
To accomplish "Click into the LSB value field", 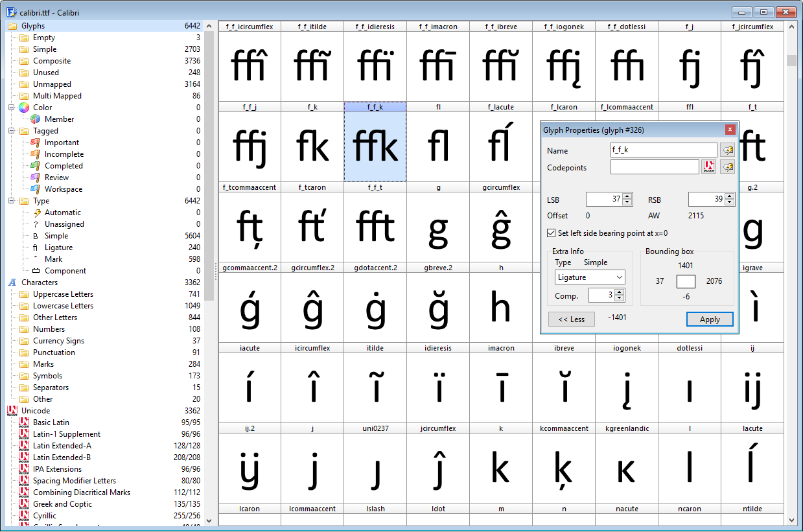I will coord(604,199).
